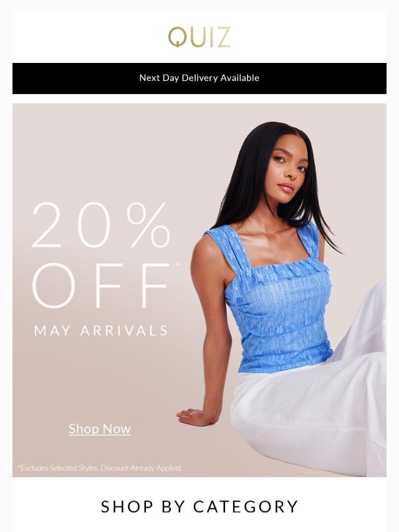Select the large 20% headline text
This screenshot has width=399, height=532.
pyautogui.click(x=101, y=226)
